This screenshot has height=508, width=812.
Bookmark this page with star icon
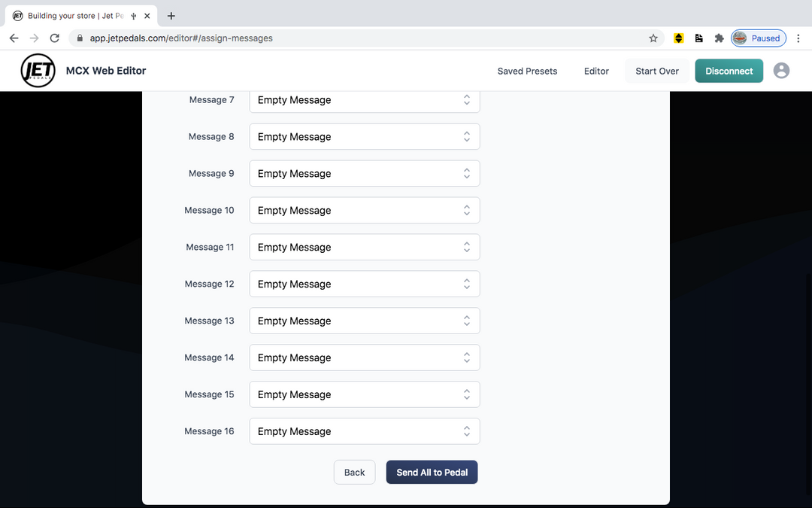tap(653, 38)
